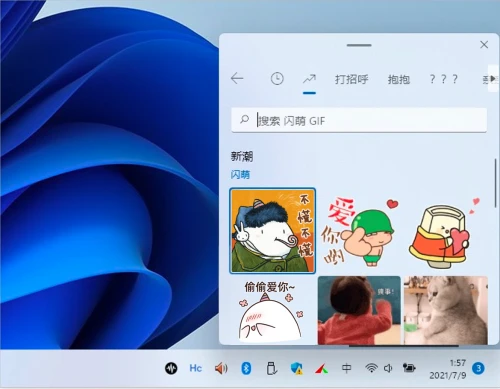The height and width of the screenshot is (389, 500).
Task: Click the Bluetooth tray icon
Action: [x=246, y=368]
